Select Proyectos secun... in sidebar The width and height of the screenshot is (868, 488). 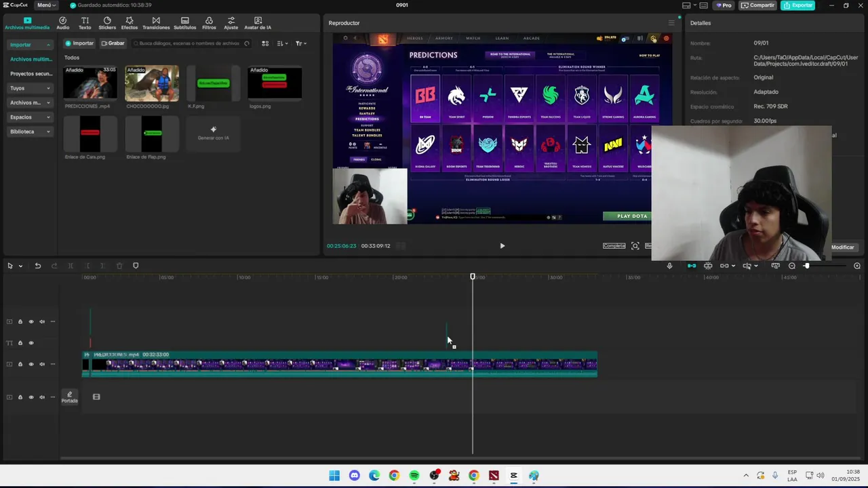(31, 74)
